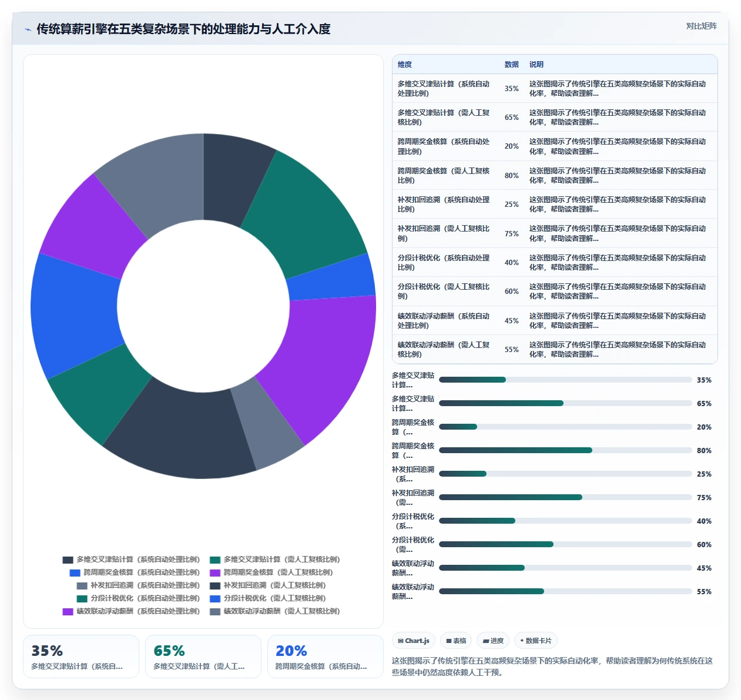Hide the 绩效联动浮动薪酬 系统自动处理比例 legend entry
This screenshot has height=700, width=741.
pyautogui.click(x=131, y=611)
